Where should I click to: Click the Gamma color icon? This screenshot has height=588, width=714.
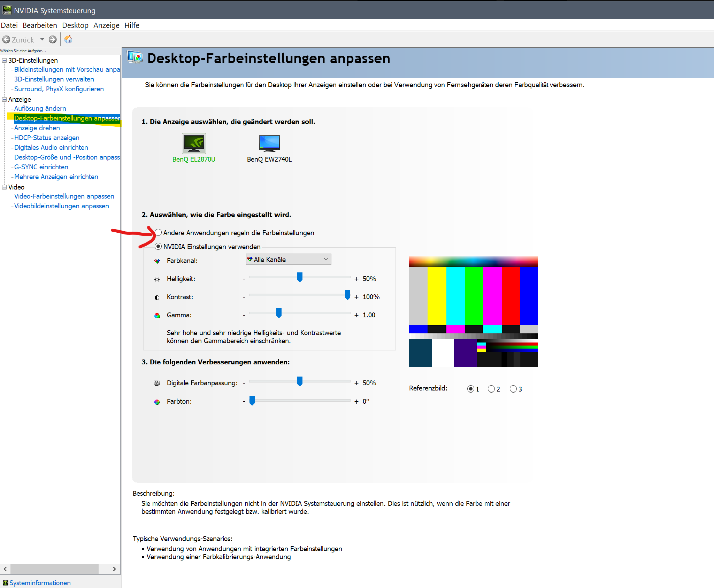(x=157, y=315)
